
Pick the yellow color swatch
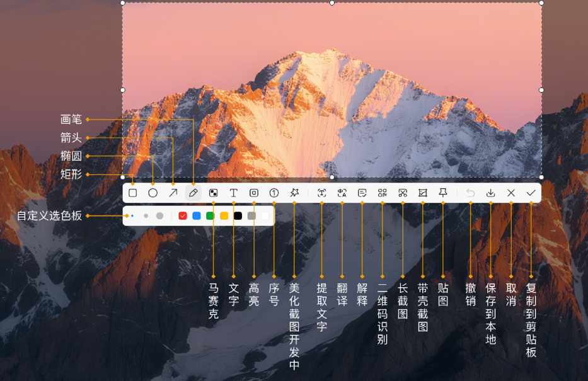(x=224, y=216)
